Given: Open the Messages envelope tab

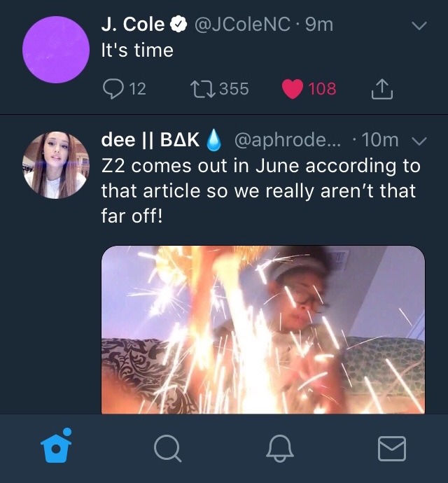Looking at the screenshot, I should point(392,448).
